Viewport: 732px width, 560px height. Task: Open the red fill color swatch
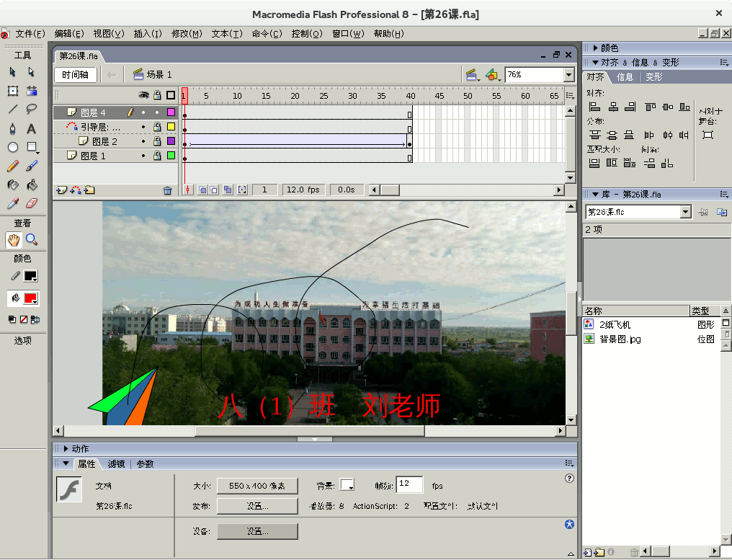click(31, 298)
